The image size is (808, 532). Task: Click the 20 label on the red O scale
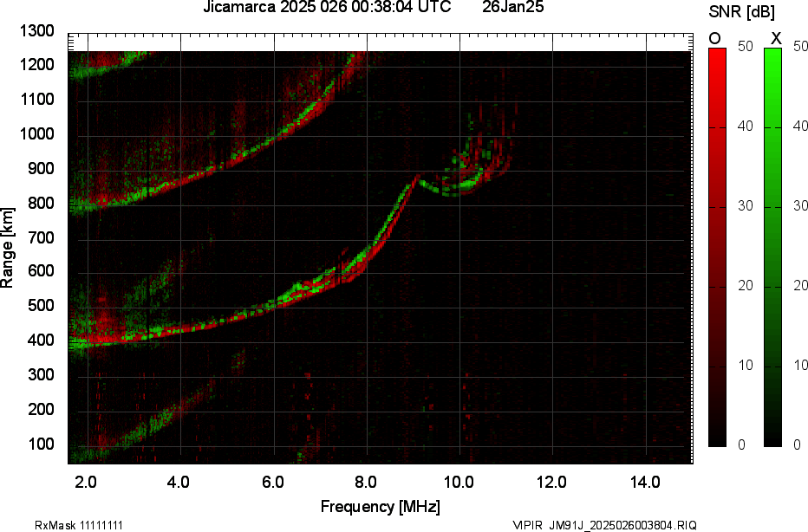745,285
